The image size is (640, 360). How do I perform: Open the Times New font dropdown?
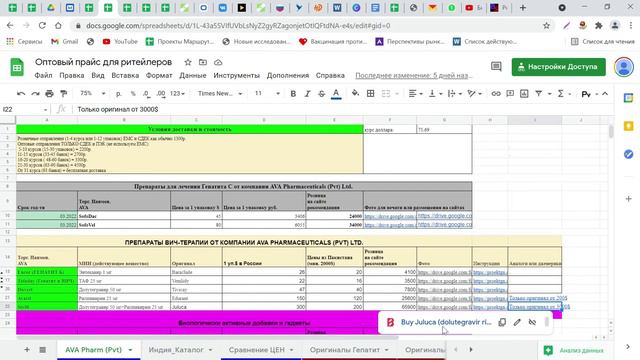click(220, 93)
